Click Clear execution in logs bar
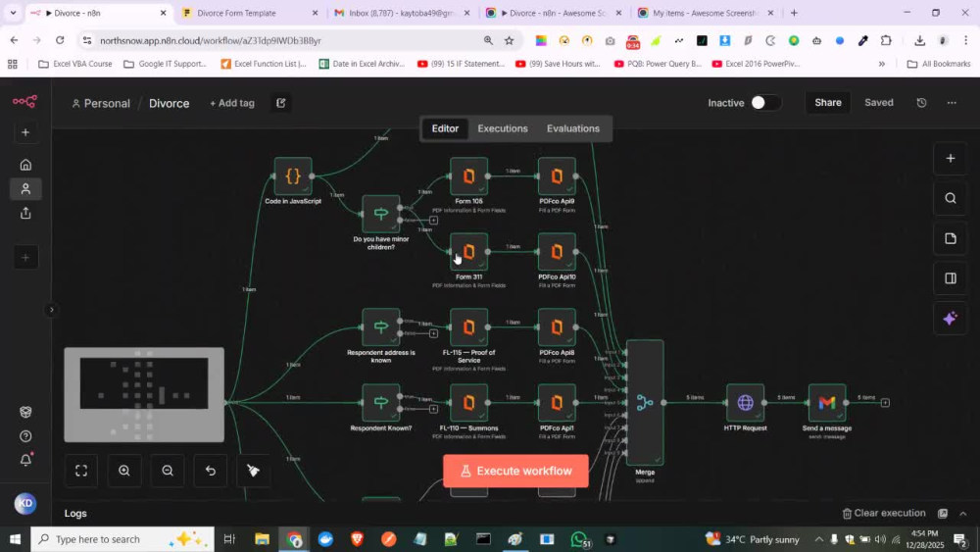This screenshot has height=552, width=980. click(x=883, y=513)
